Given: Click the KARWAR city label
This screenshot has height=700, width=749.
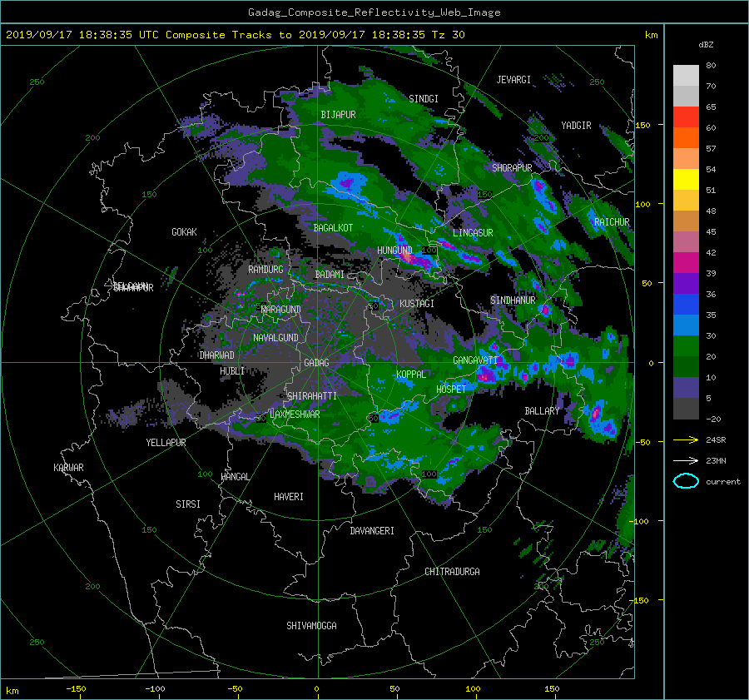Looking at the screenshot, I should pos(68,468).
